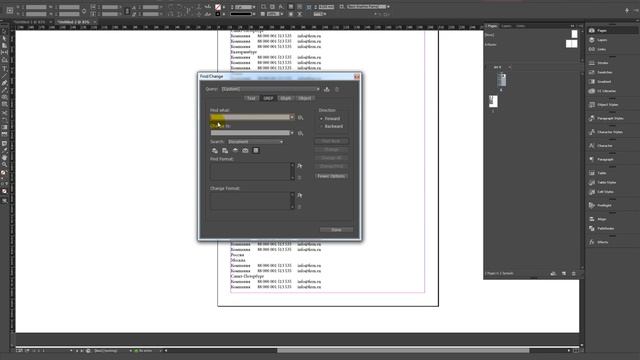Toggle Include Footnotes search option

pos(256,151)
